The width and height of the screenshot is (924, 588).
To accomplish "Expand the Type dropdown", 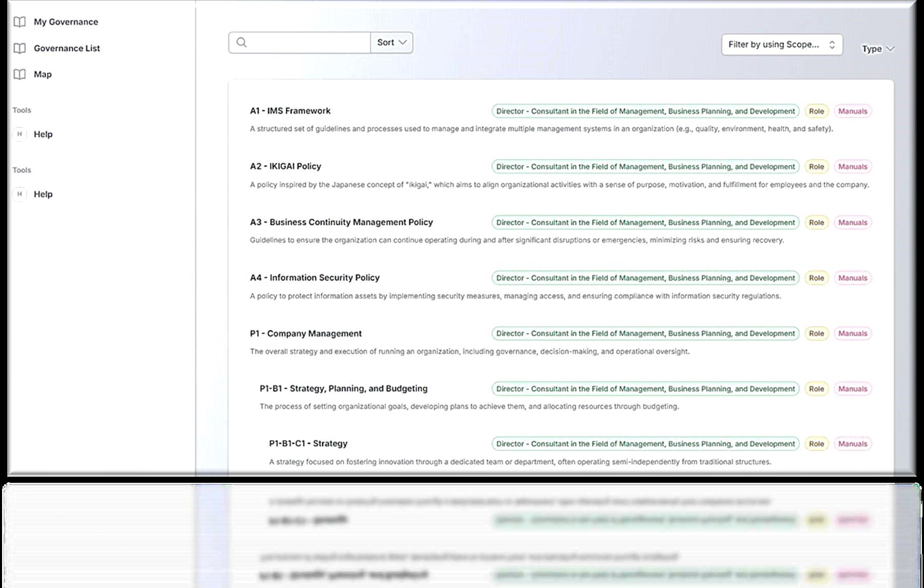I will coord(878,49).
